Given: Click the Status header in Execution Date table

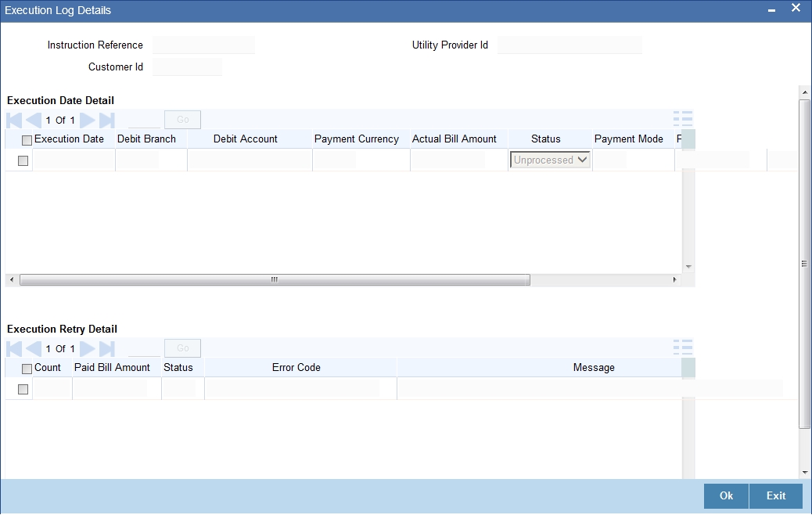Looking at the screenshot, I should pos(546,139).
